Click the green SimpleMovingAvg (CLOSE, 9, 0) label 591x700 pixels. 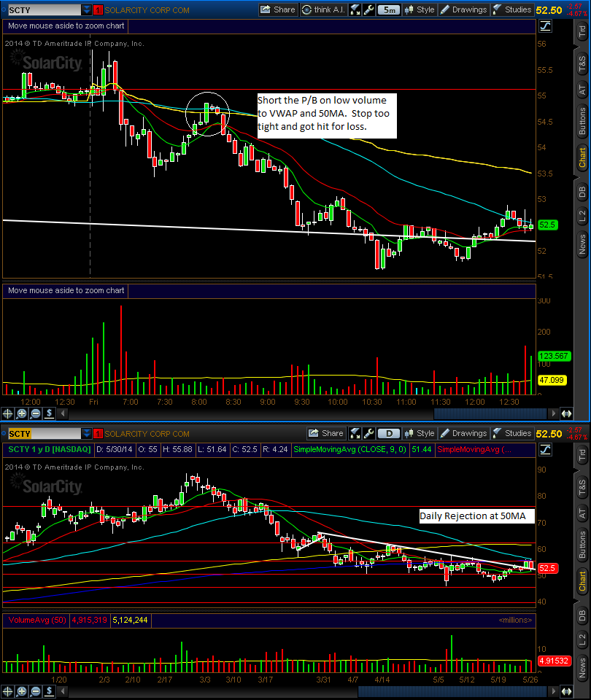tap(349, 449)
